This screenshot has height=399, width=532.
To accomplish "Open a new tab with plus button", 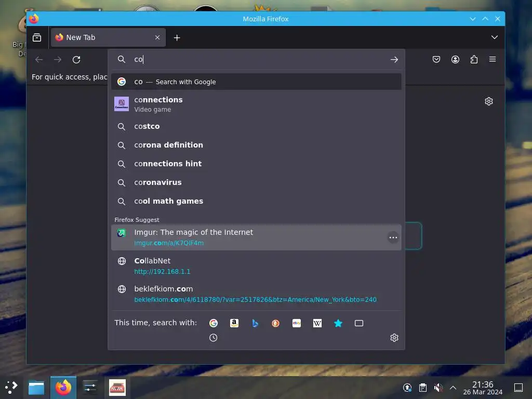I will 177,37.
